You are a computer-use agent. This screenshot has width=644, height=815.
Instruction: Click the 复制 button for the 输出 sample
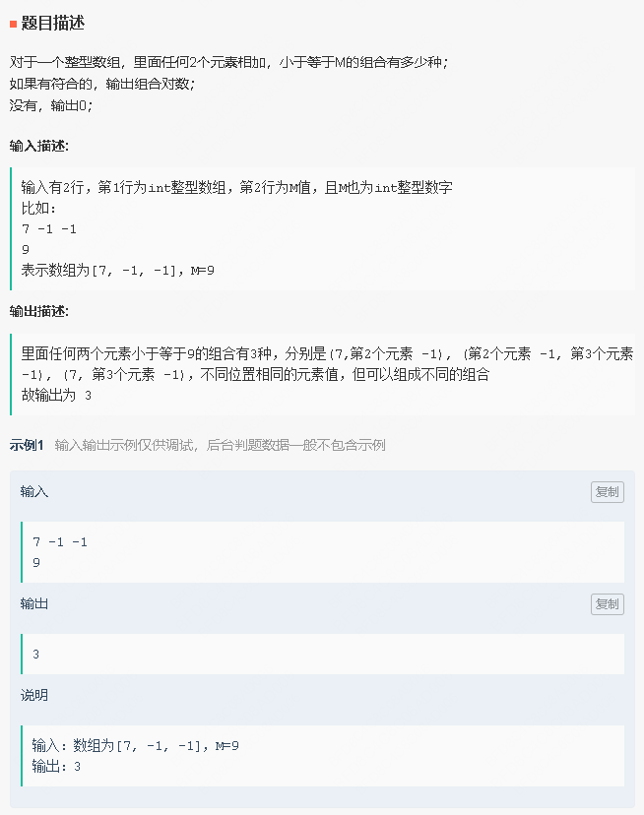click(x=607, y=604)
